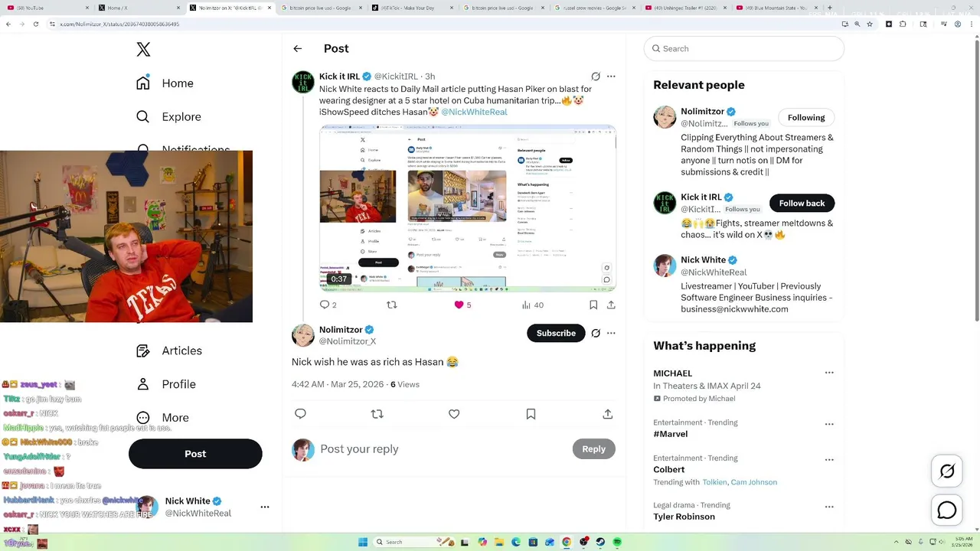Image resolution: width=980 pixels, height=551 pixels.
Task: Open more options on Nolimitzor post
Action: click(611, 333)
